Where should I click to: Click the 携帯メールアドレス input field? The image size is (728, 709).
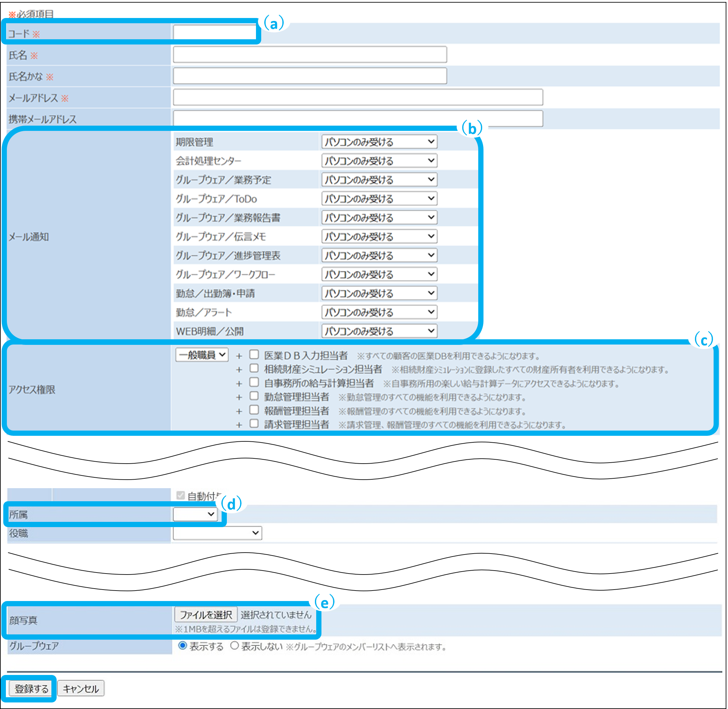tap(357, 118)
